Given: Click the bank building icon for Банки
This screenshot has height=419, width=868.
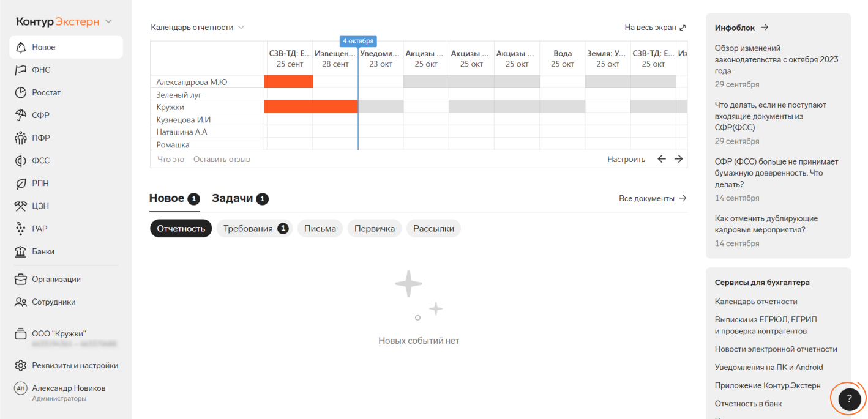Looking at the screenshot, I should click(x=21, y=251).
